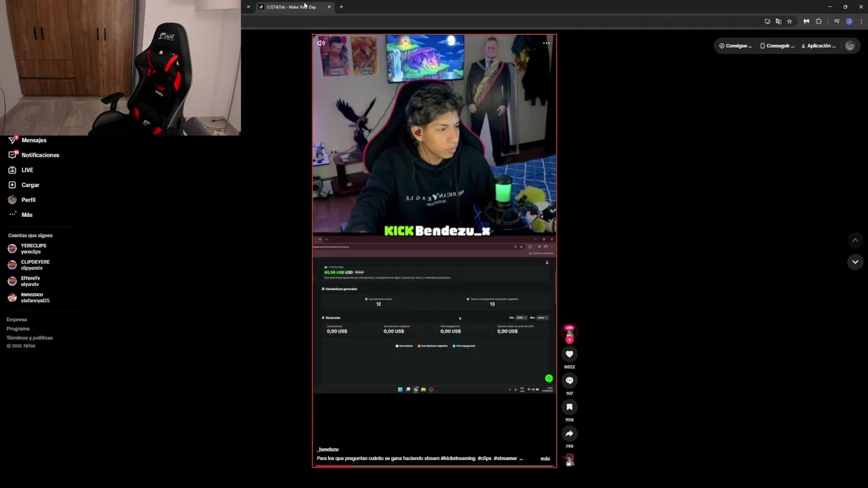Like the video with the heart icon
The height and width of the screenshot is (488, 868).
(x=569, y=354)
